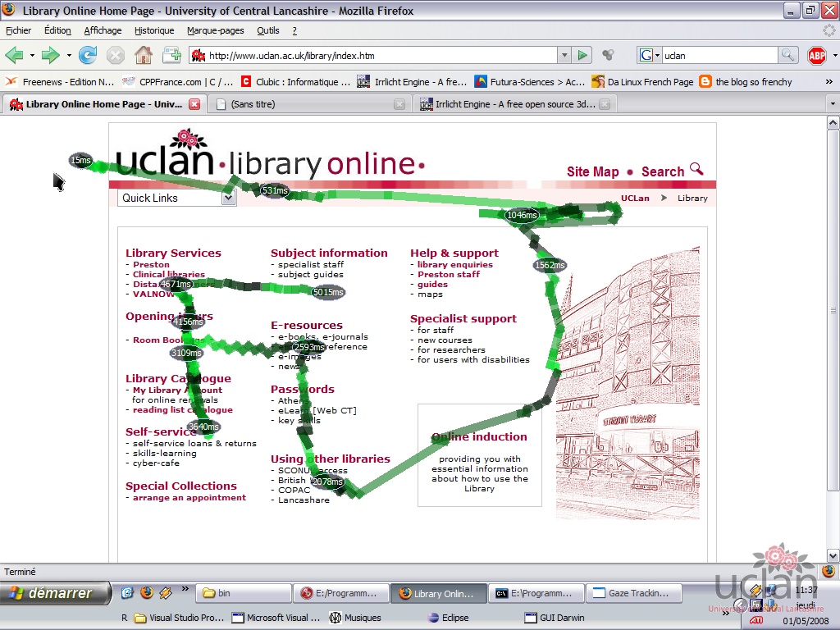Switch to Musiques in the taskbar
The height and width of the screenshot is (630, 840).
[x=354, y=618]
